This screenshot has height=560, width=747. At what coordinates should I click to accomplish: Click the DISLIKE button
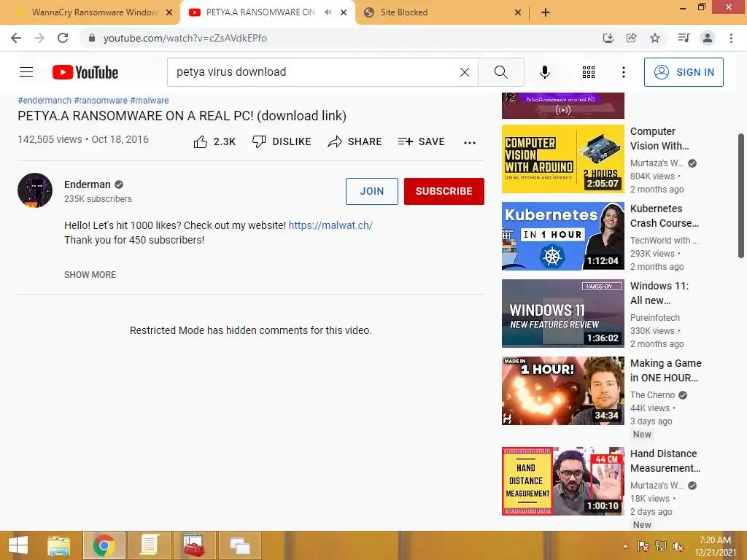(282, 141)
